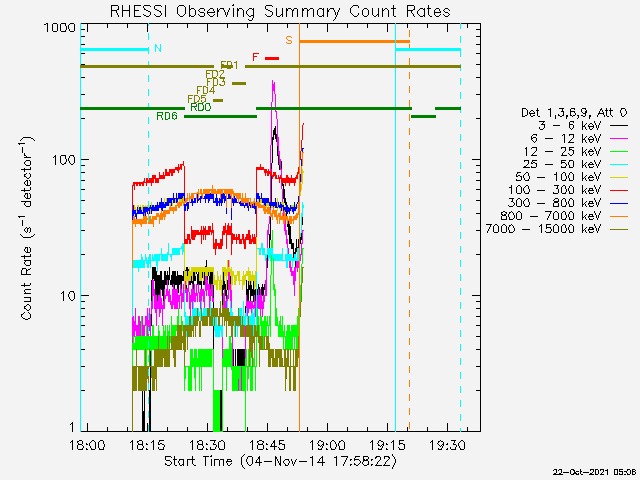The image size is (640, 480).
Task: Click the blue line swatch for 300 - 800 keV
Action: pyautogui.click(x=619, y=203)
